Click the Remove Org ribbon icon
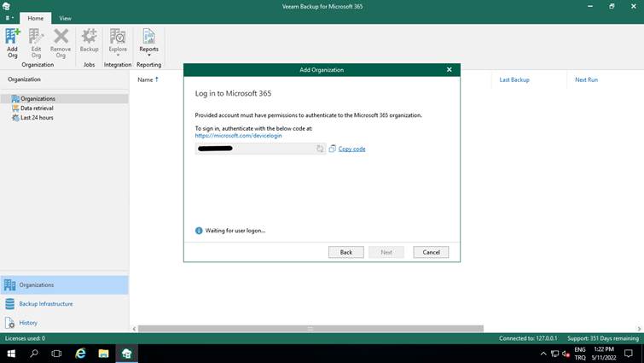Image resolution: width=644 pixels, height=363 pixels. [x=61, y=43]
